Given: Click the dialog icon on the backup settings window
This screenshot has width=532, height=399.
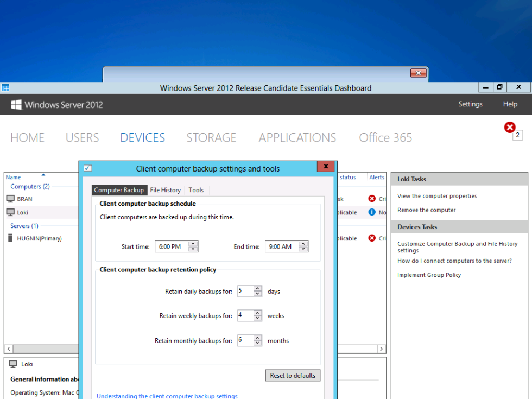Looking at the screenshot, I should (x=87, y=168).
